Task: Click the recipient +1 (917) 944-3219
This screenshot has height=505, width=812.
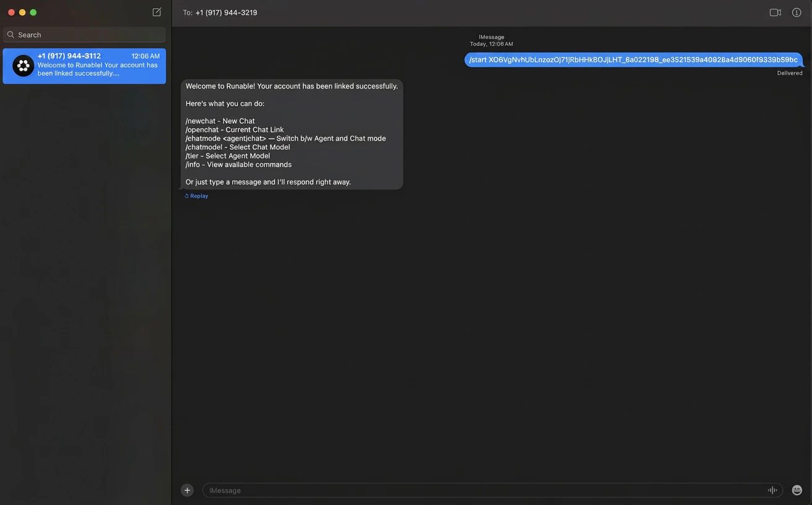Action: click(x=226, y=12)
